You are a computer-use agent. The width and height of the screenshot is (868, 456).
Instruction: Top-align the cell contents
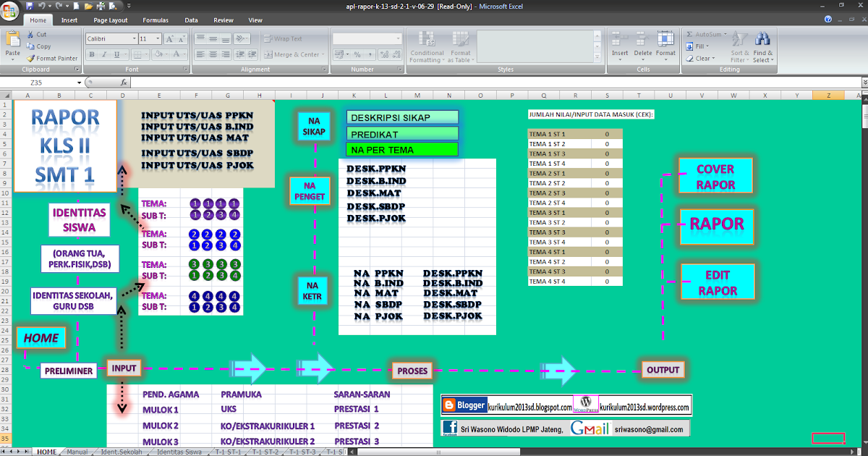[x=201, y=38]
